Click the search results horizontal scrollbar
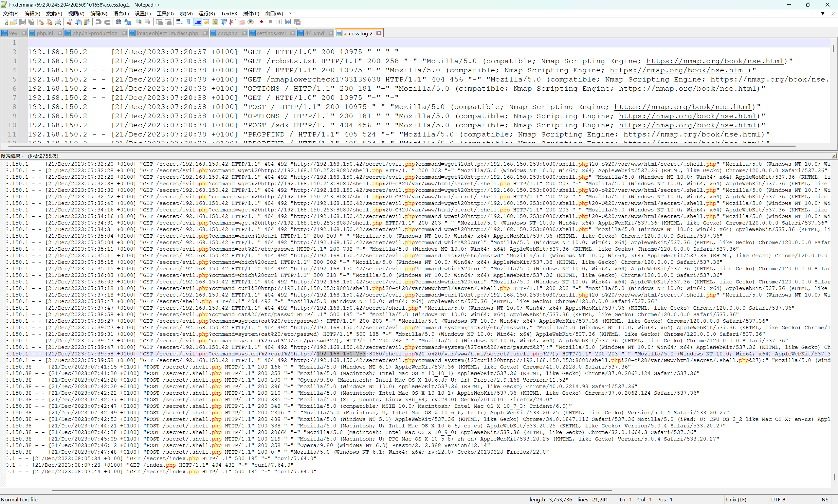The width and height of the screenshot is (838, 504). coord(331,490)
